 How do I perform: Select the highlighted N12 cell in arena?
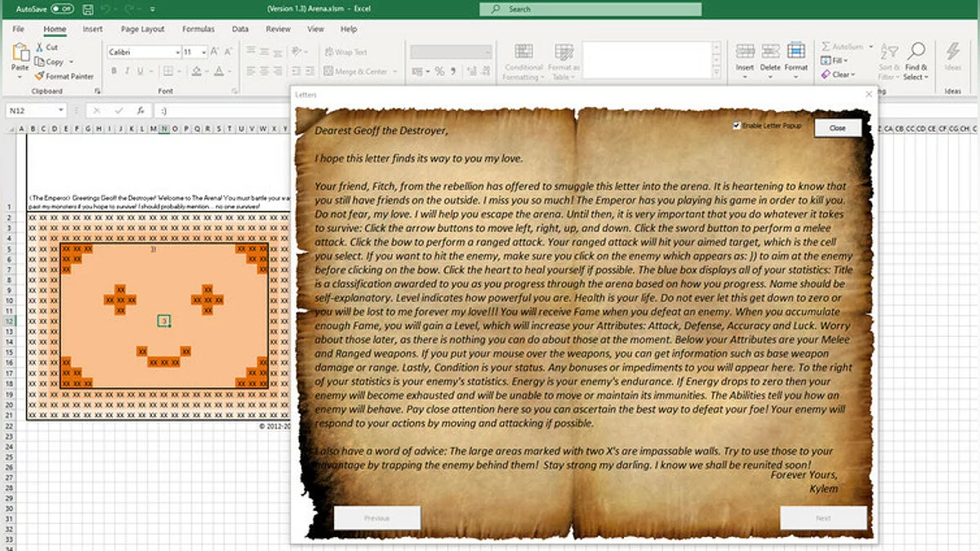pos(164,322)
